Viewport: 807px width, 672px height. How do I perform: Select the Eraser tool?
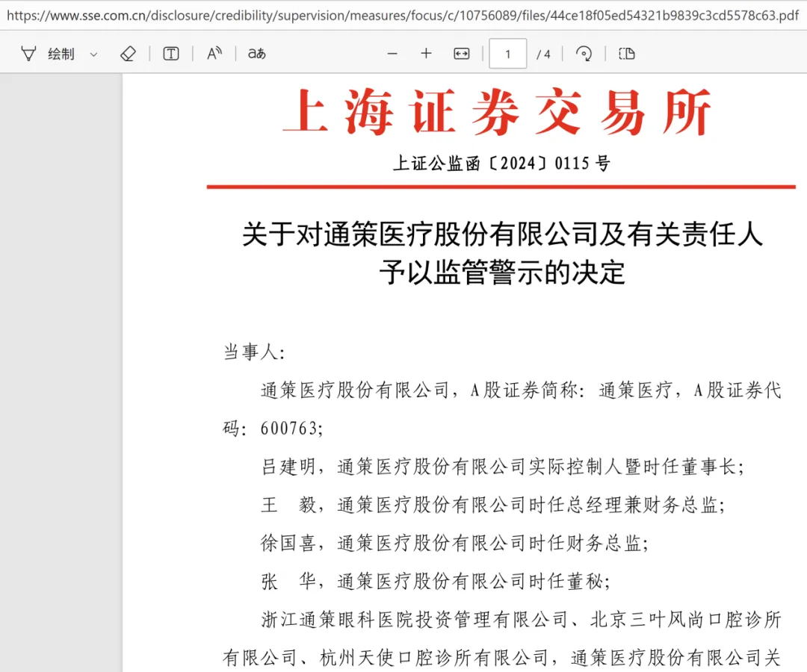128,54
